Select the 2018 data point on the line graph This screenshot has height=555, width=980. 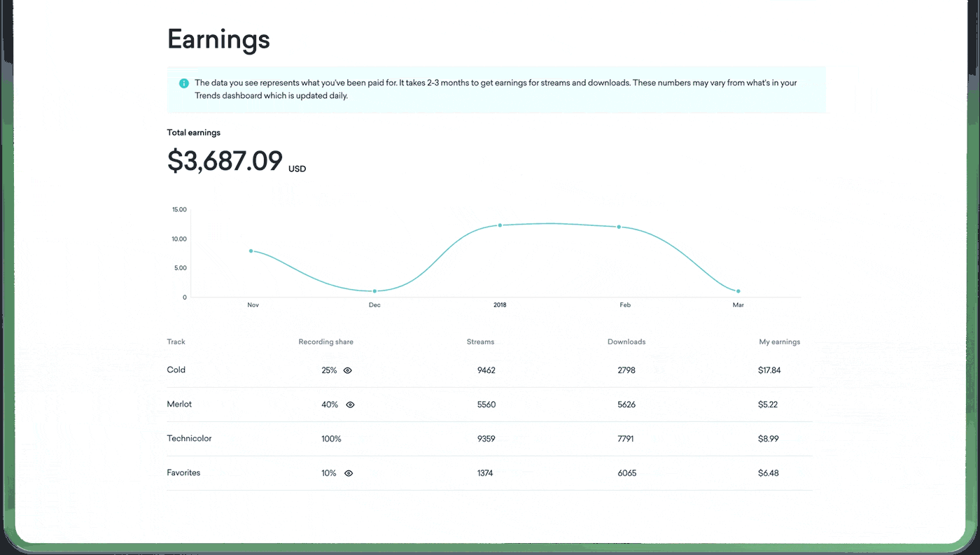500,225
